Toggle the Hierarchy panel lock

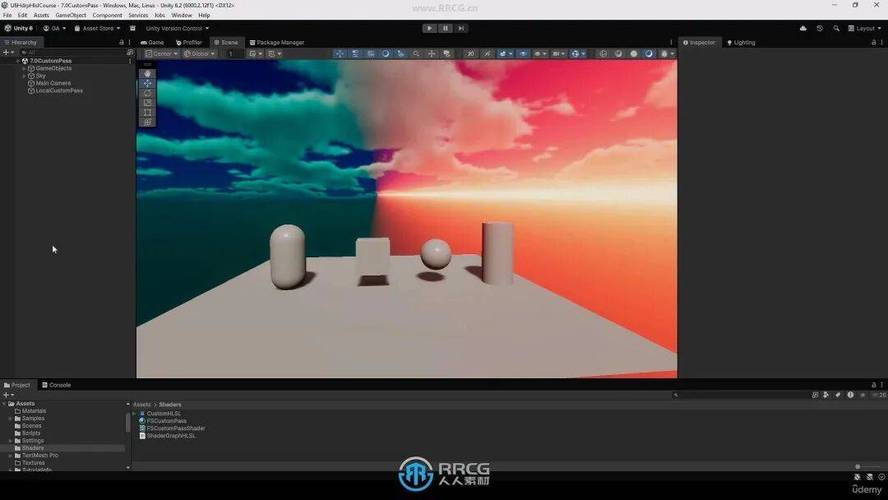click(x=121, y=42)
